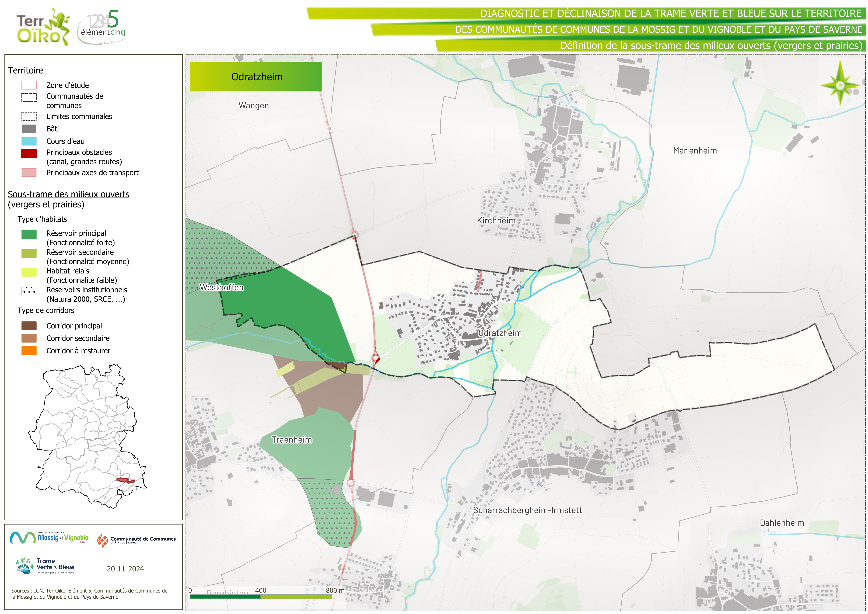Click the date 20-11-2024 text
Viewport: 868px width, 614px height.
tap(125, 569)
